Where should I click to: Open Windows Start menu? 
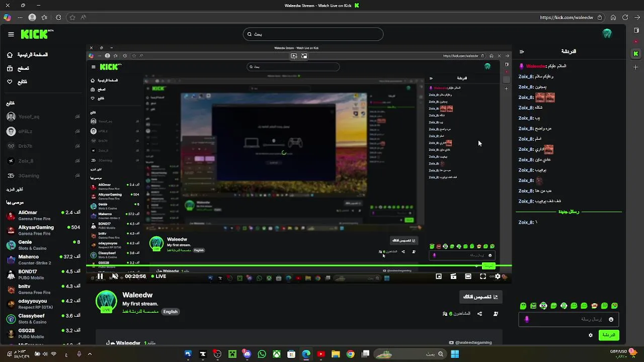tap(455, 354)
